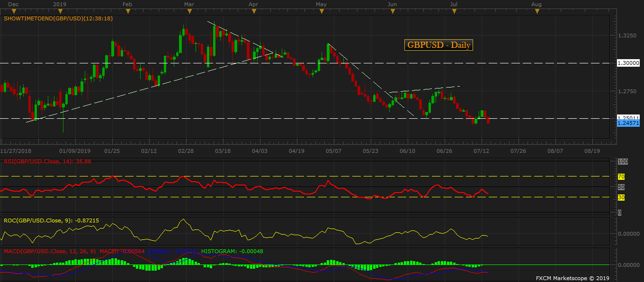
Task: Select the GBPUSD - Daily chart label
Action: coord(438,45)
